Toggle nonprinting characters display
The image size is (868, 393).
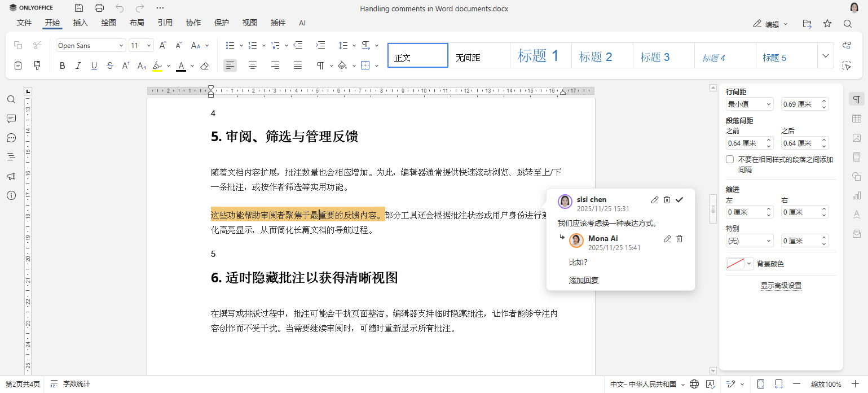coord(320,65)
